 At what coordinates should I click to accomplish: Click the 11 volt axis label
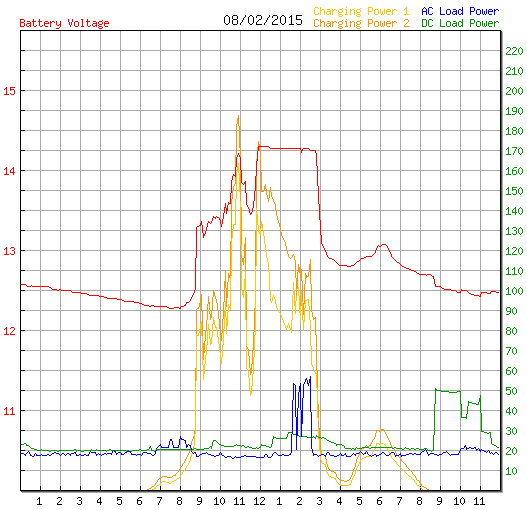[x=9, y=411]
